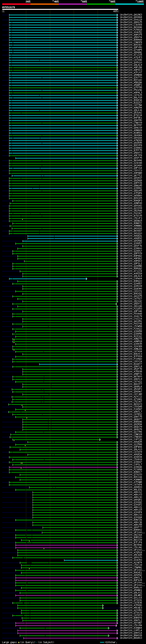Open hit UniRef100_Q41963
Viewport: 146px width, 644px height.
coord(131,15)
